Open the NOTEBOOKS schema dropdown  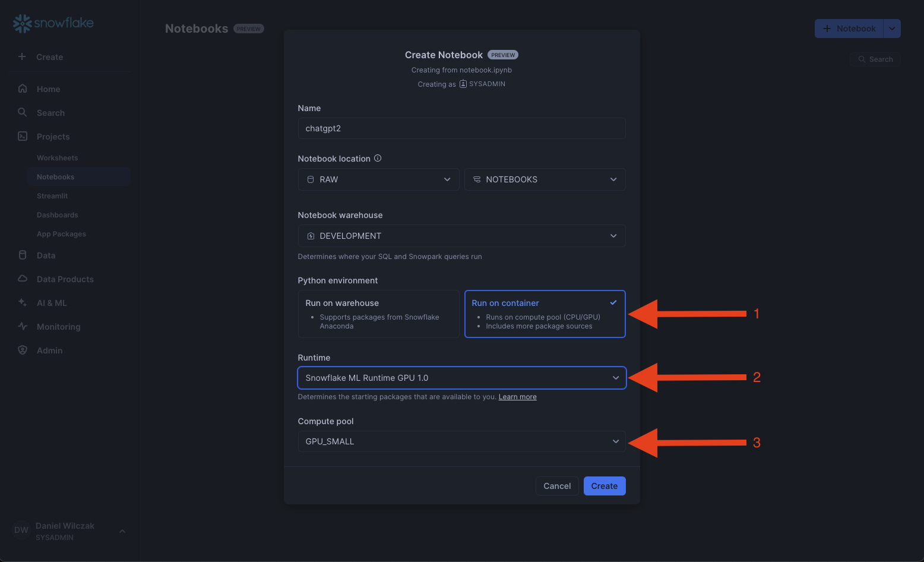(x=545, y=179)
